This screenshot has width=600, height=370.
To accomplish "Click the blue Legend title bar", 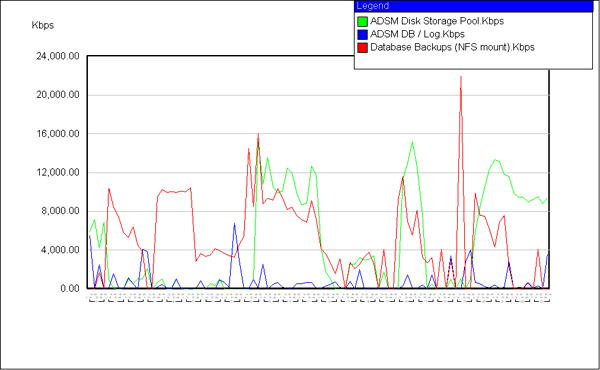I will (x=473, y=6).
